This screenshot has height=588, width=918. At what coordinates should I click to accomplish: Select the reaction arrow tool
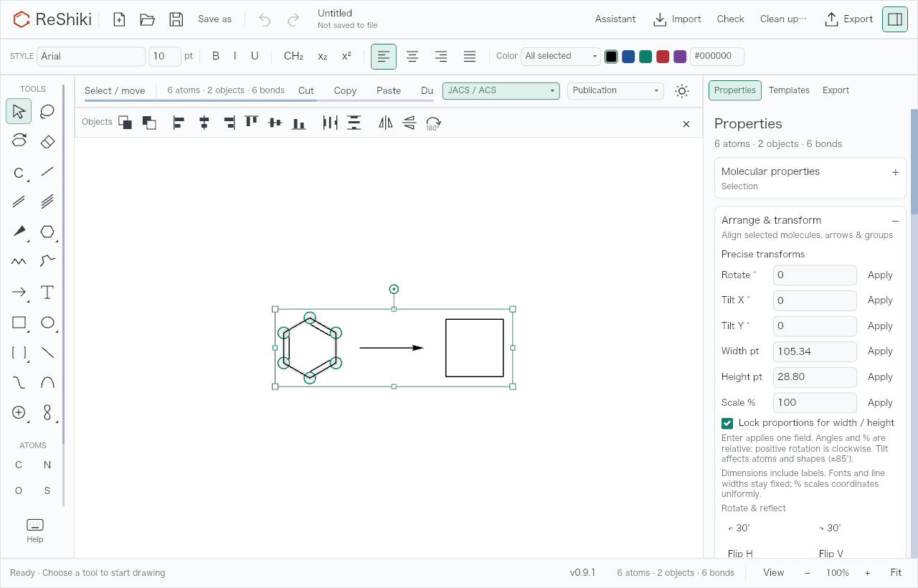tap(19, 292)
